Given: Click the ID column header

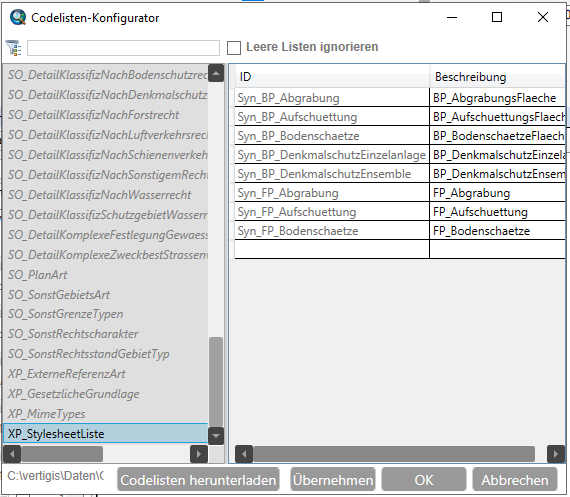Looking at the screenshot, I should click(x=332, y=77).
